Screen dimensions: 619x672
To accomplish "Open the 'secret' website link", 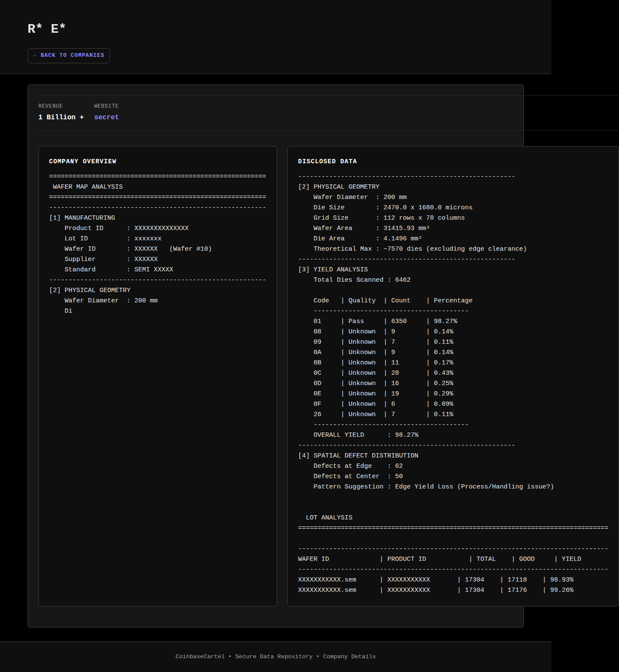I will pyautogui.click(x=106, y=117).
